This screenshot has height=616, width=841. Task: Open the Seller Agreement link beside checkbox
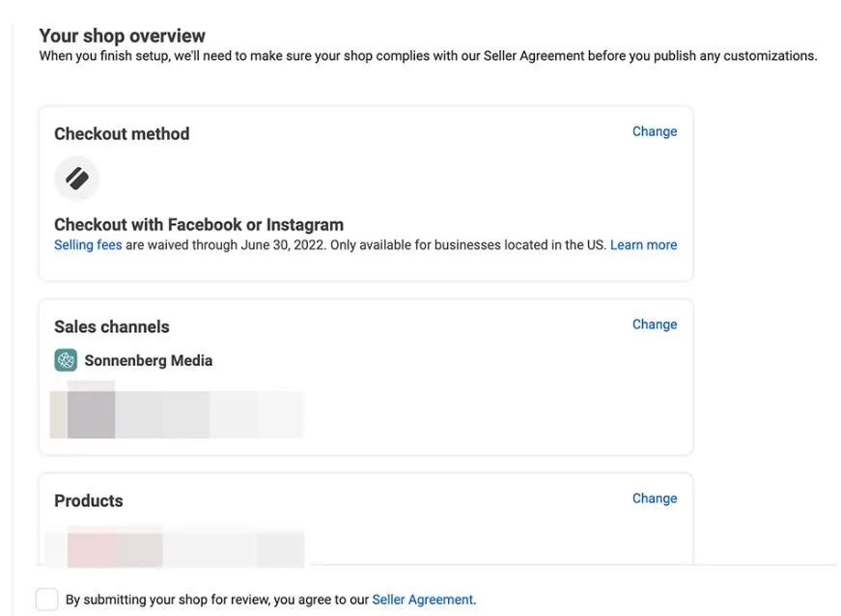(x=423, y=600)
